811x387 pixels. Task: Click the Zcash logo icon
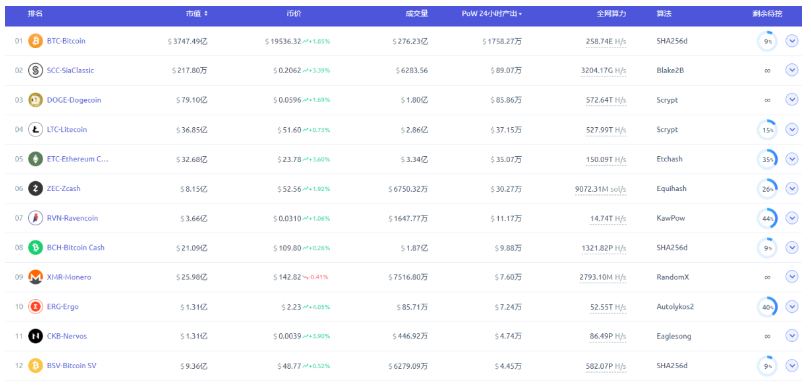[x=35, y=188]
